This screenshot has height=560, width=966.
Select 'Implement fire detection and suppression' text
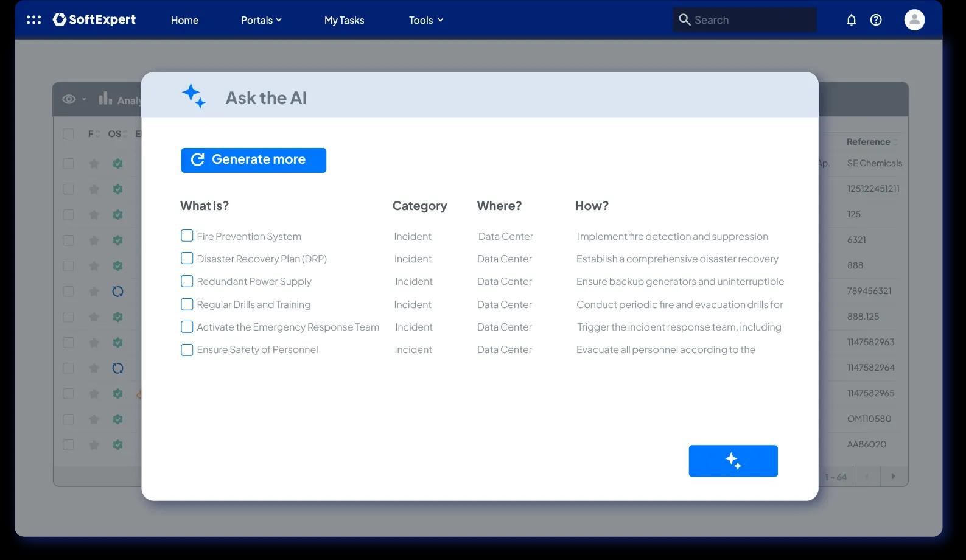coord(673,236)
